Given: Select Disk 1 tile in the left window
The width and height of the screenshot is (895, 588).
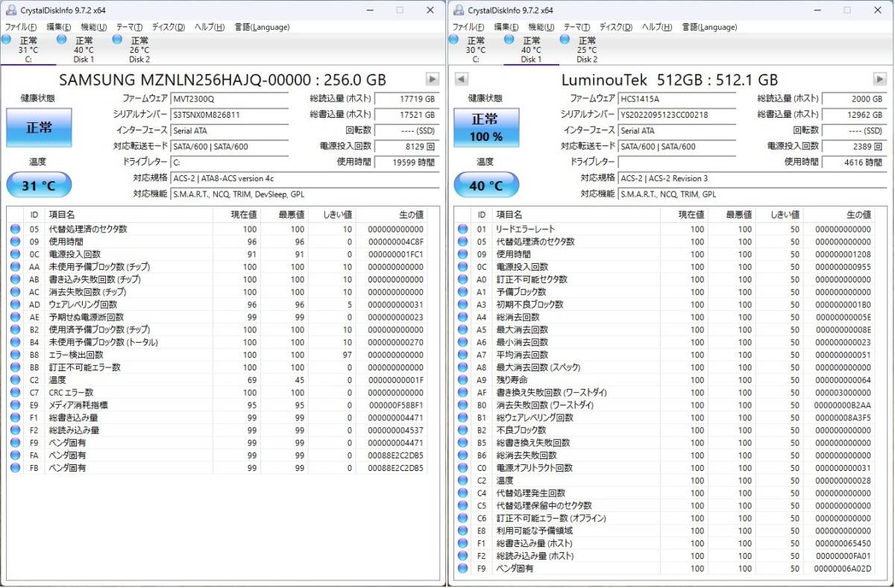Looking at the screenshot, I should coord(84,48).
